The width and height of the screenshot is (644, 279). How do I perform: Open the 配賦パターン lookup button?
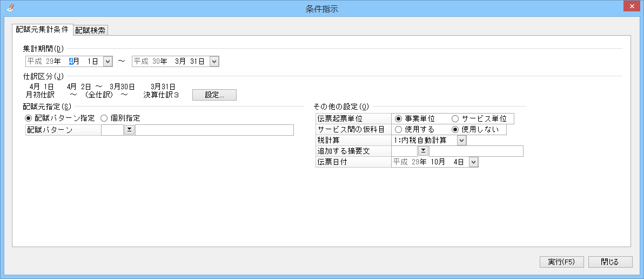click(x=129, y=130)
